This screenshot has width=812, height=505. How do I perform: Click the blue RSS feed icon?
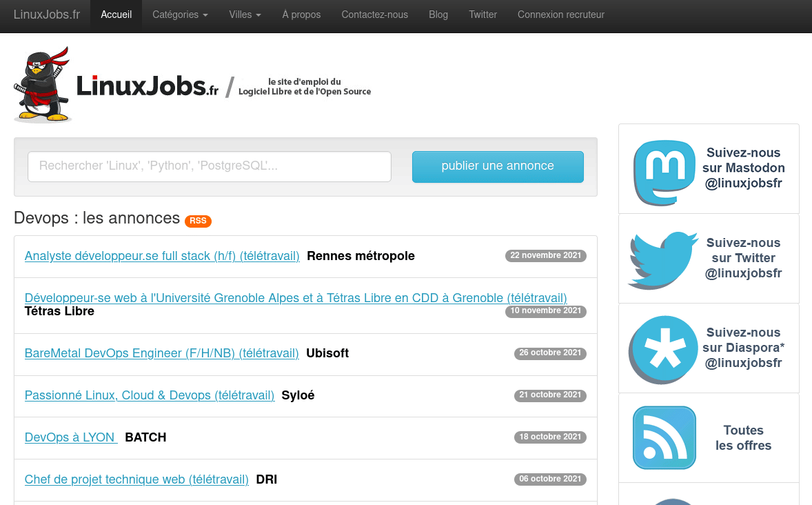(664, 438)
